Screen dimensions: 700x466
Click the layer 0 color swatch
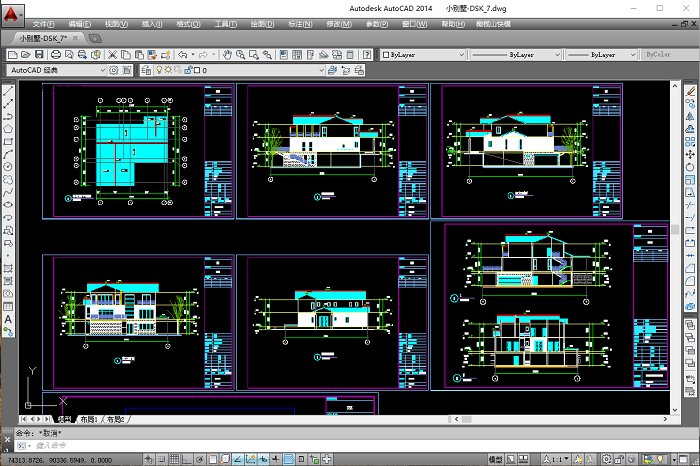click(x=197, y=70)
